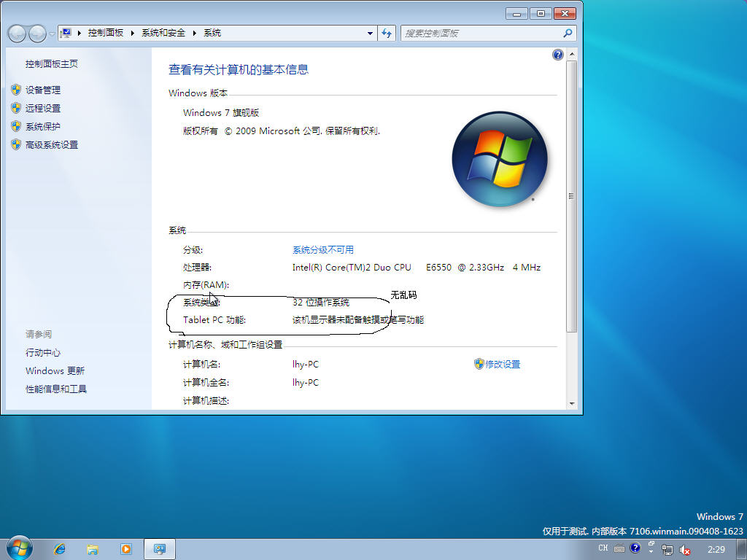This screenshot has height=560, width=747.
Task: Click the clock showing 2:29
Action: click(x=716, y=550)
